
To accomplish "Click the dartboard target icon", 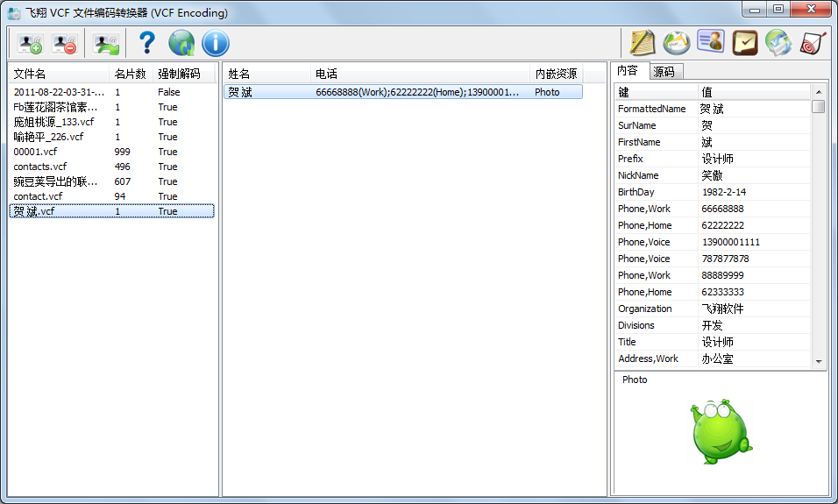I will [x=813, y=43].
